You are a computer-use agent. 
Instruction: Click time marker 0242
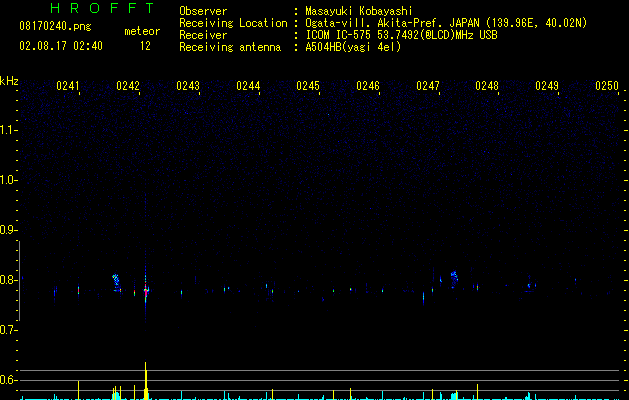pyautogui.click(x=128, y=86)
